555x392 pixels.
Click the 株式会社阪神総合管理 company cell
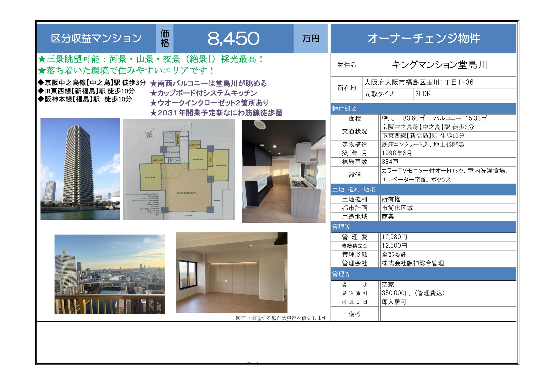pos(413,263)
